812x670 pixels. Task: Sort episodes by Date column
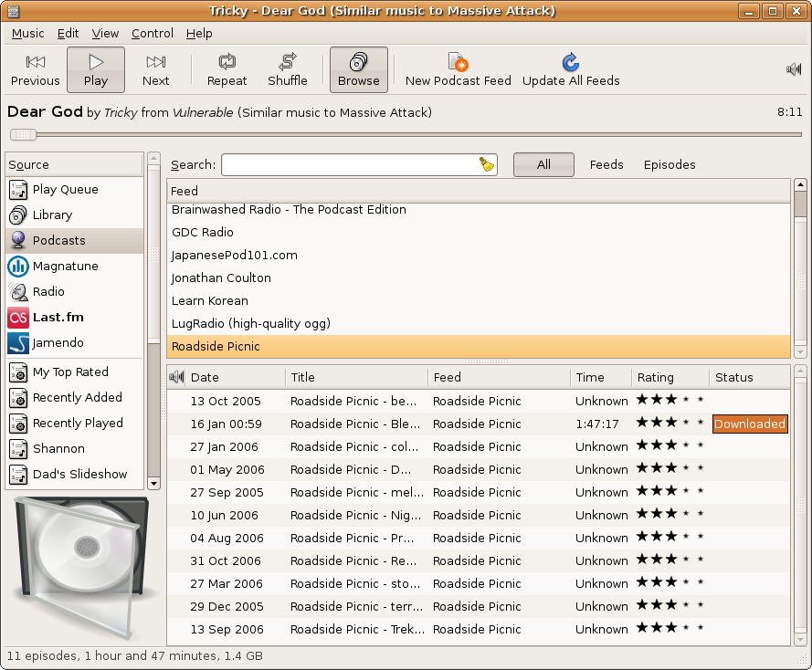[236, 377]
